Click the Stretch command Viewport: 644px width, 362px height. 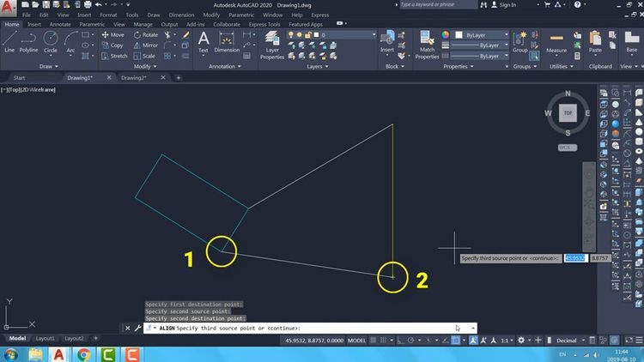coord(114,56)
